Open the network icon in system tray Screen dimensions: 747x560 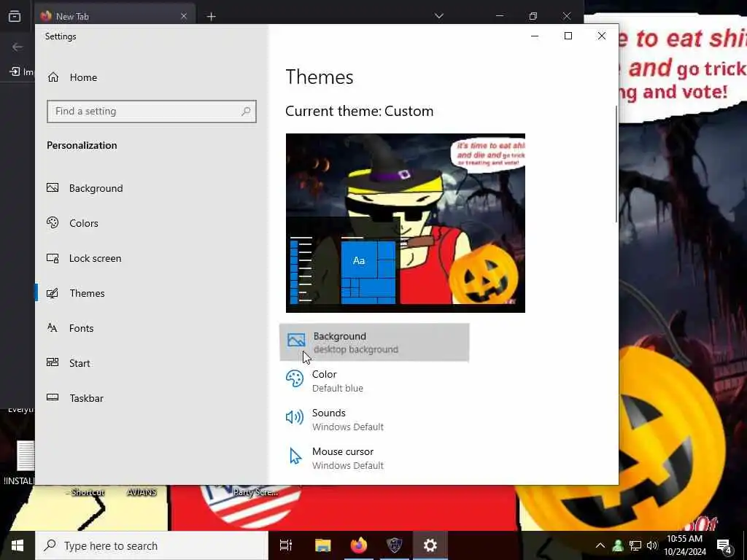[x=635, y=545]
